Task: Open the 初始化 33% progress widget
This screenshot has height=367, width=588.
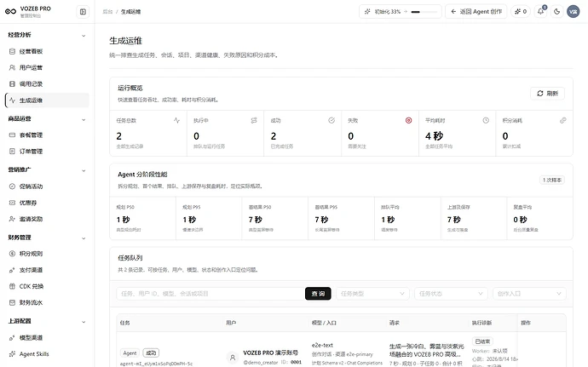Action: pos(401,12)
